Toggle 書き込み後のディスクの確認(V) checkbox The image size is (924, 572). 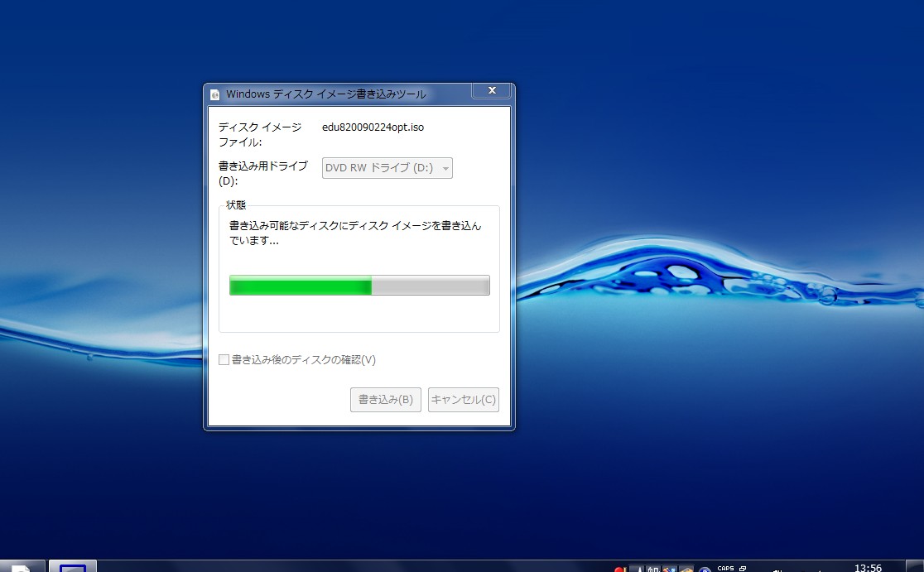pos(224,359)
